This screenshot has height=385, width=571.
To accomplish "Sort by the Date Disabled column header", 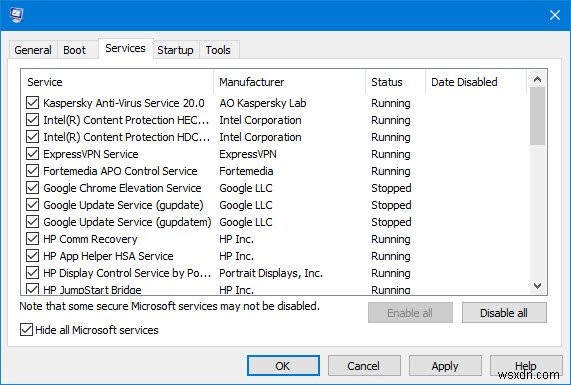I will click(476, 82).
